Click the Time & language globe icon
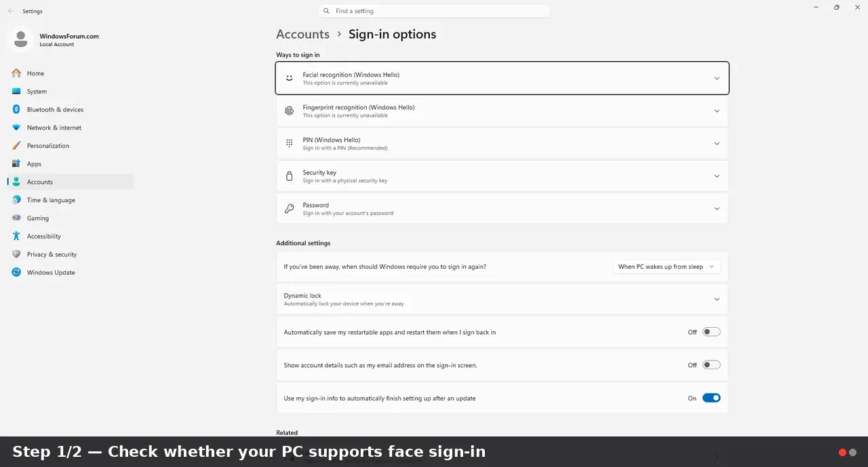 pyautogui.click(x=16, y=200)
